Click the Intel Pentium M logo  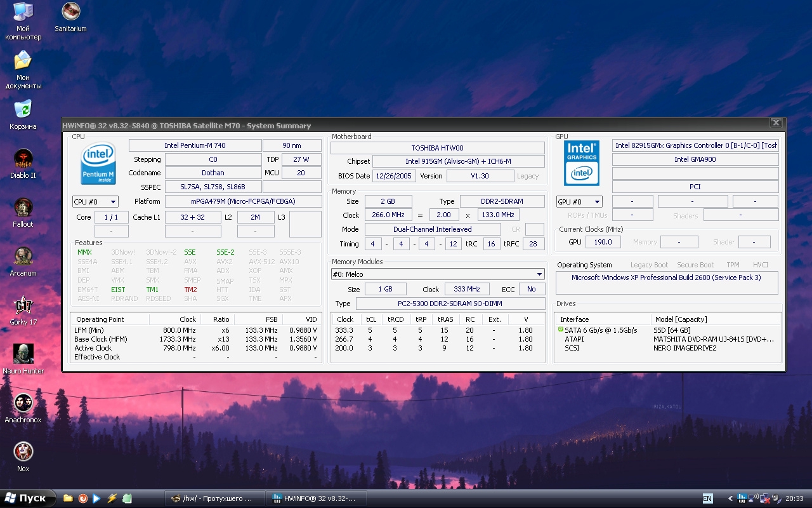(98, 164)
